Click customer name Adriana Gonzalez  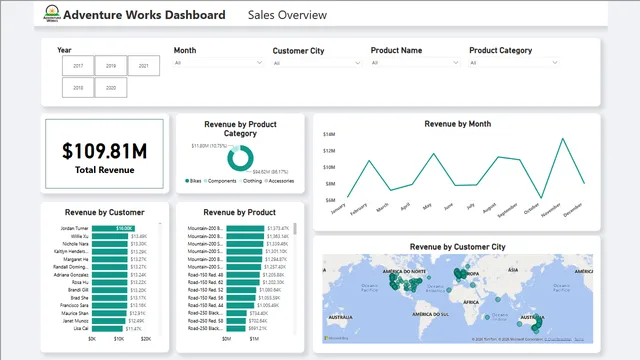point(71,275)
